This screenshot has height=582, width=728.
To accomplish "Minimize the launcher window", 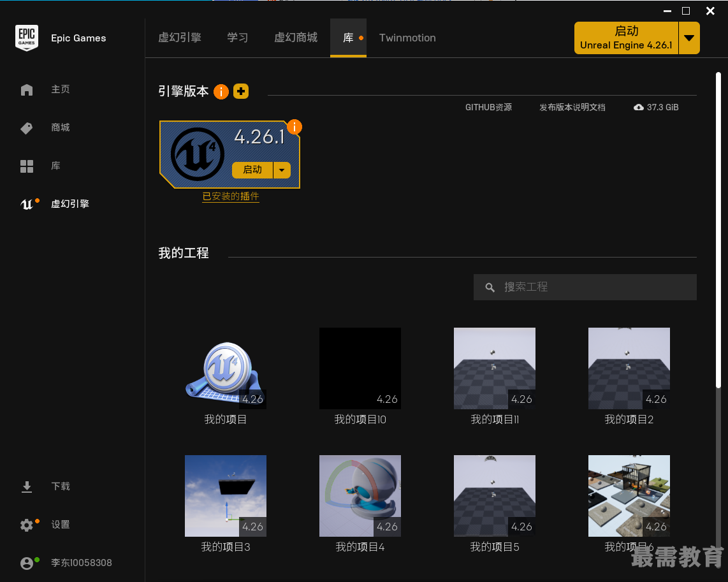I will [x=667, y=11].
